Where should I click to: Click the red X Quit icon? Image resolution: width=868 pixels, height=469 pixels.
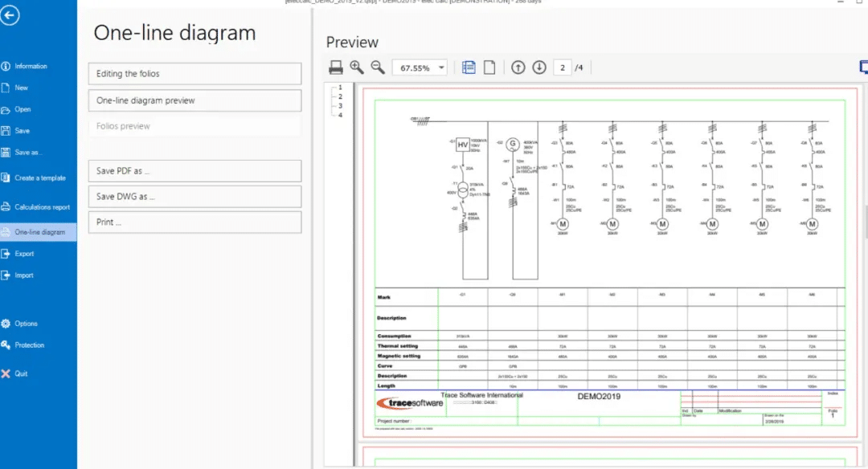[6, 374]
